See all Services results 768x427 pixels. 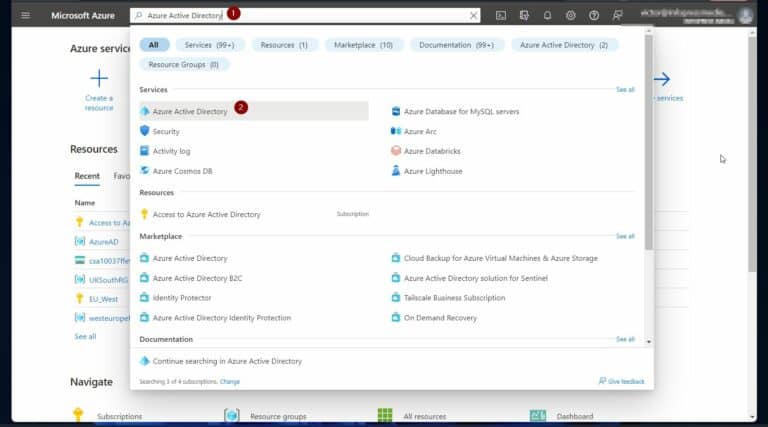625,90
